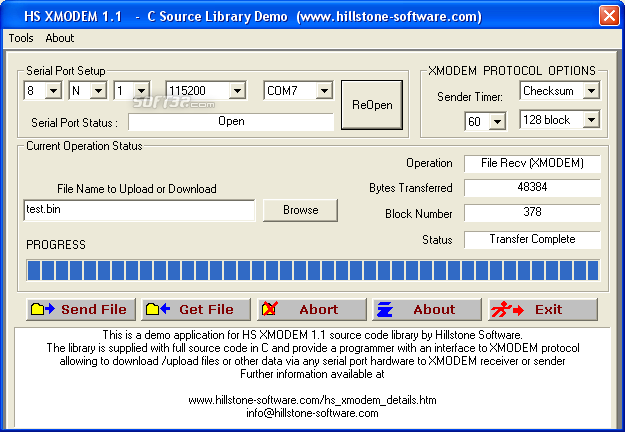Screen dimensions: 625x432
Task: Expand the parity dropdown showing N
Action: [x=98, y=91]
